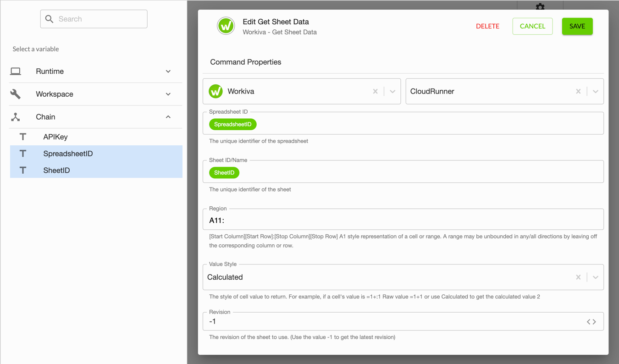Click the Calculated value in Value Style
Screen dimensions: 619x364
pos(225,277)
